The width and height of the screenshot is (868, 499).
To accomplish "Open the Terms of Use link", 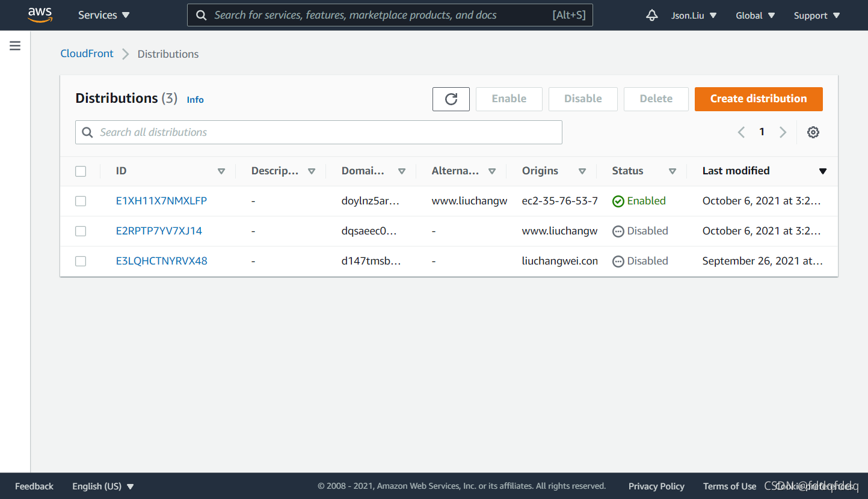I will (730, 486).
